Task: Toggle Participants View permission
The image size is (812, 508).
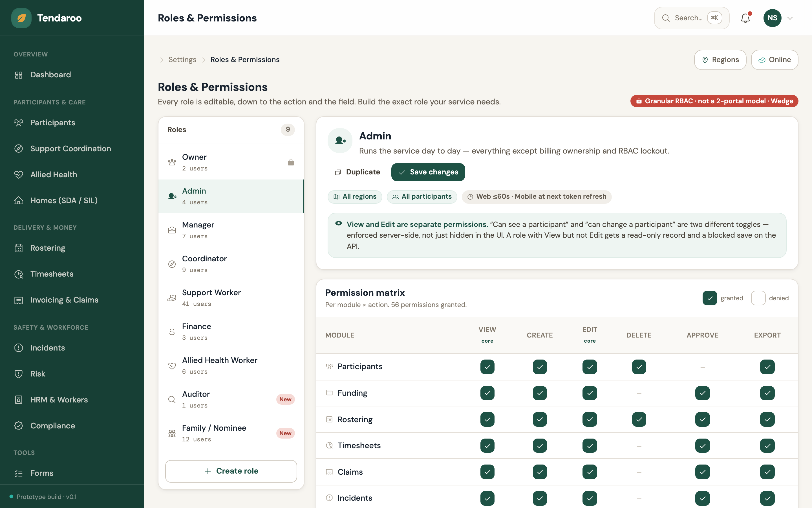Action: click(x=487, y=367)
